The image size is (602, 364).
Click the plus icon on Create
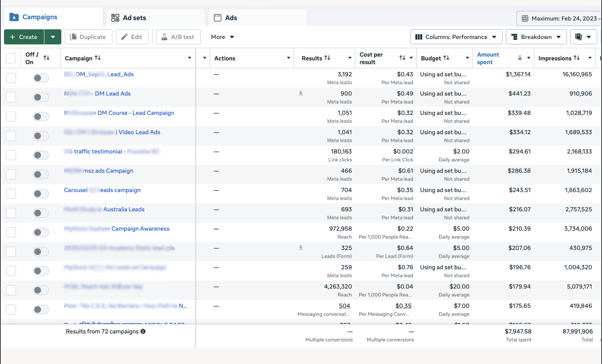pos(12,37)
